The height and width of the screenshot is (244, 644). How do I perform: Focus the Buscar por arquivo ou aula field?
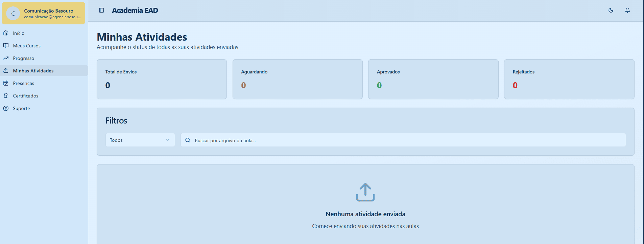point(406,140)
